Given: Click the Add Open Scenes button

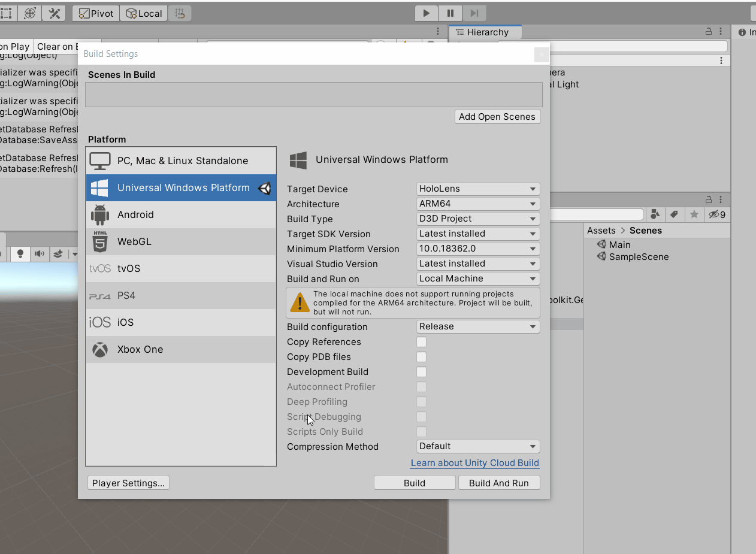Looking at the screenshot, I should [x=497, y=117].
